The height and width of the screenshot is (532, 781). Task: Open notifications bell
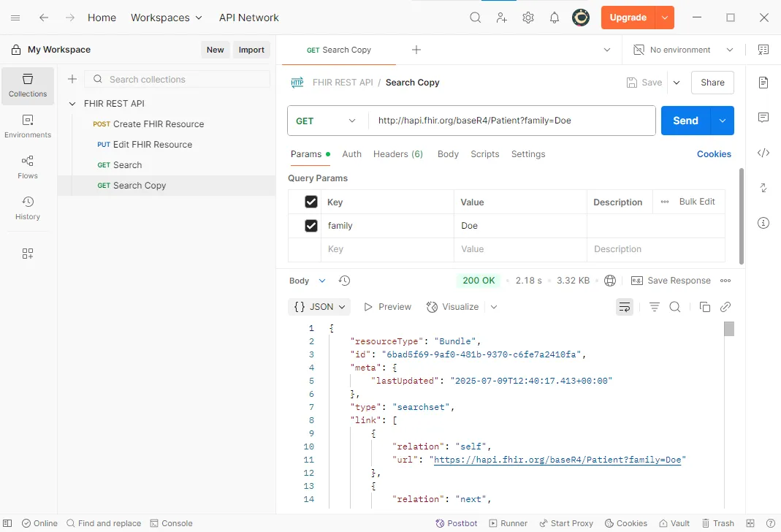pos(555,18)
